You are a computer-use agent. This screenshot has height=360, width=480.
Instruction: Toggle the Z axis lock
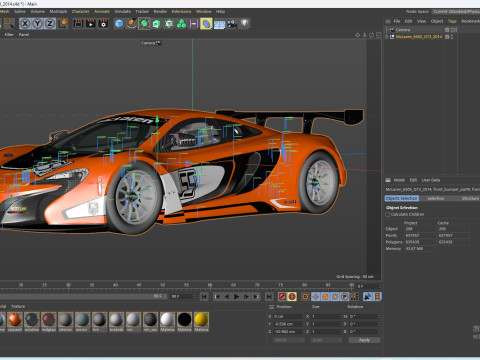50,24
